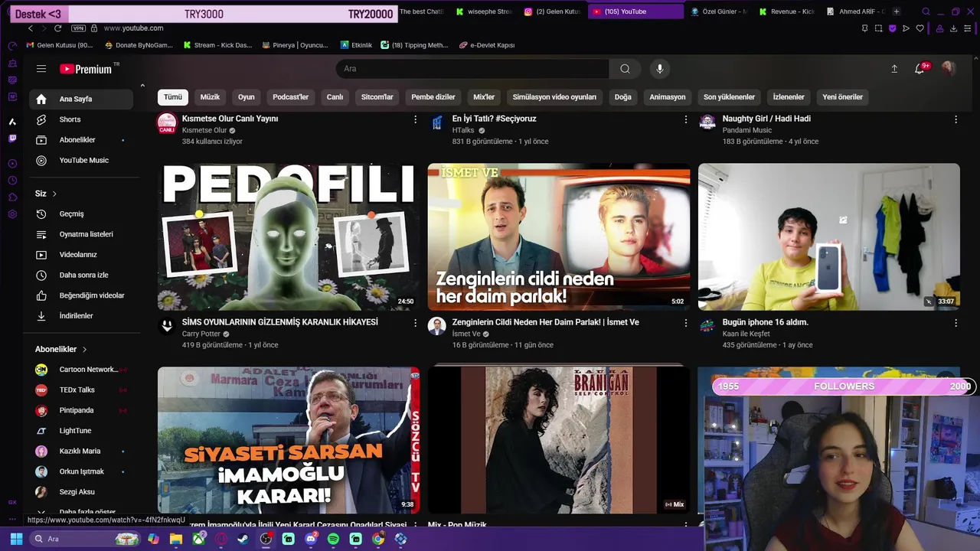Image resolution: width=980 pixels, height=551 pixels.
Task: Open more options for Naughty Girl video
Action: point(955,119)
